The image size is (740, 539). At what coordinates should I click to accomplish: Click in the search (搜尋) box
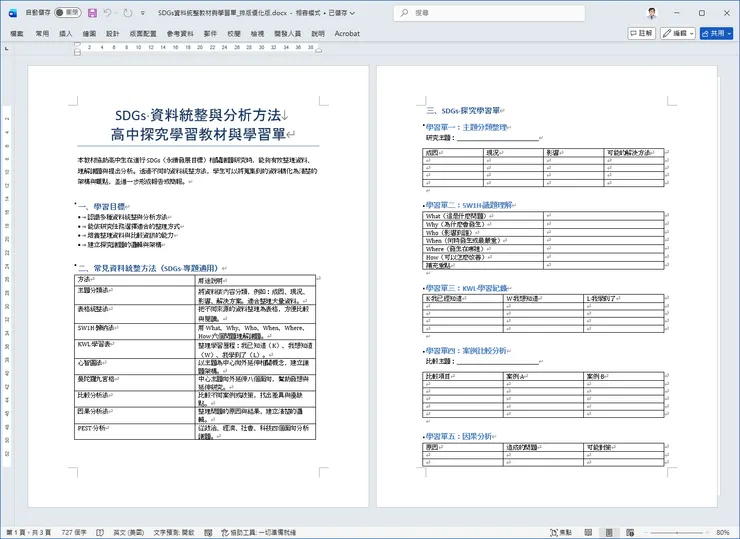click(x=489, y=13)
